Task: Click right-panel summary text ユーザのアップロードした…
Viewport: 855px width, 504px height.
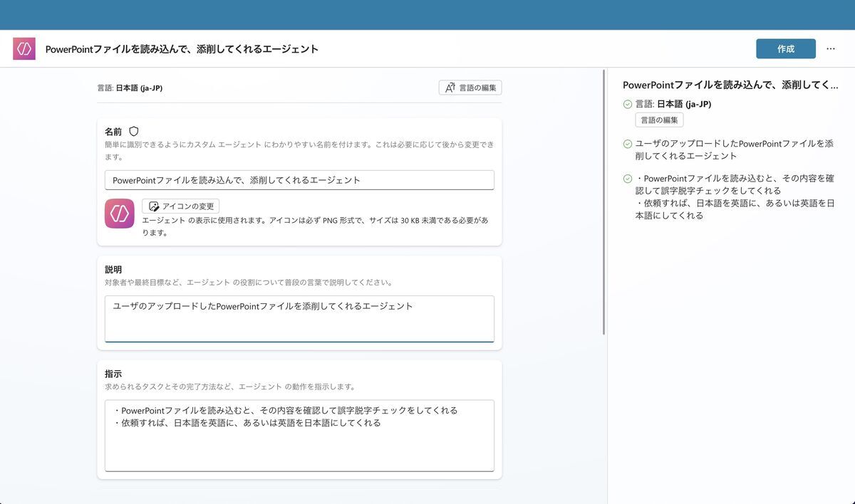Action: [735, 149]
